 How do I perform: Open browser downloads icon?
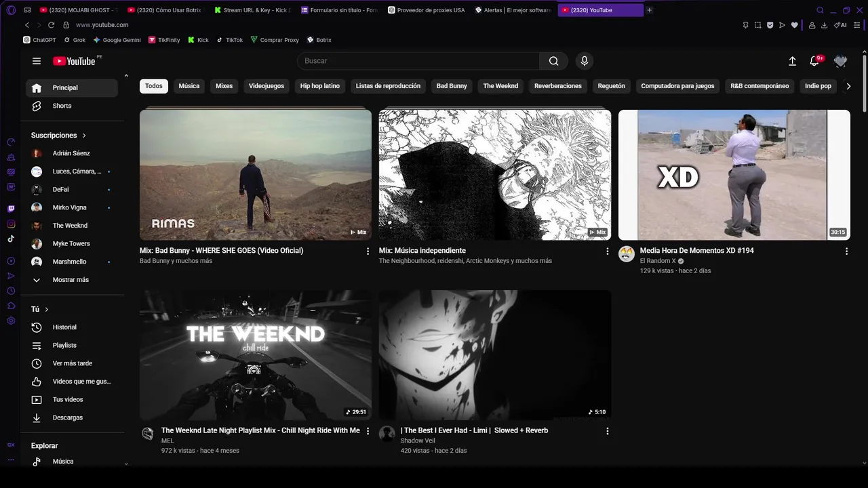[824, 25]
